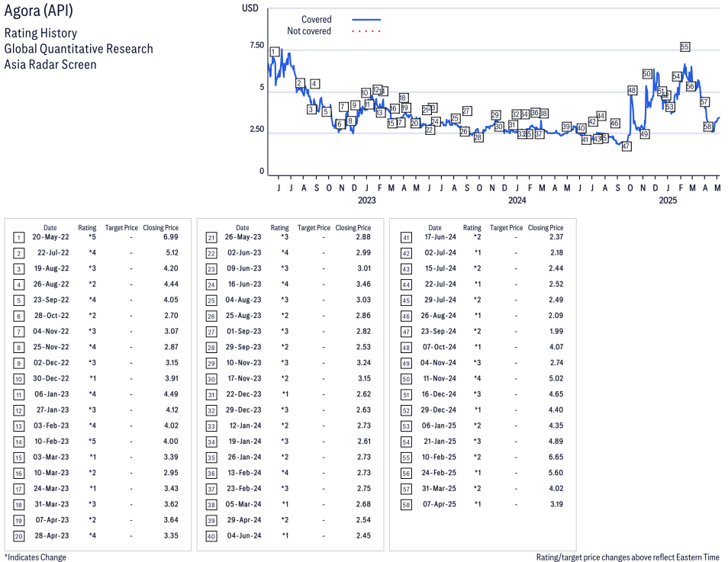
Task: Click the date 29-Sep-23
Action: [x=243, y=347]
